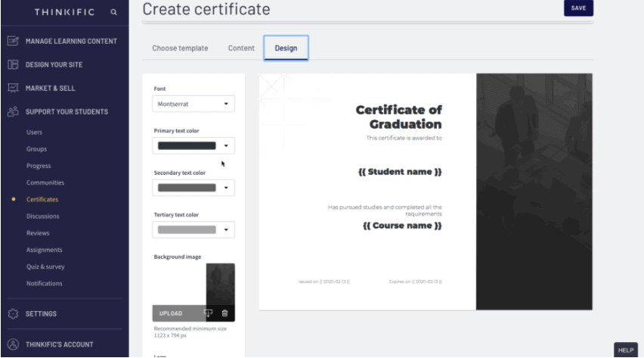Click the search magnifier icon
The height and width of the screenshot is (358, 644).
pyautogui.click(x=114, y=12)
